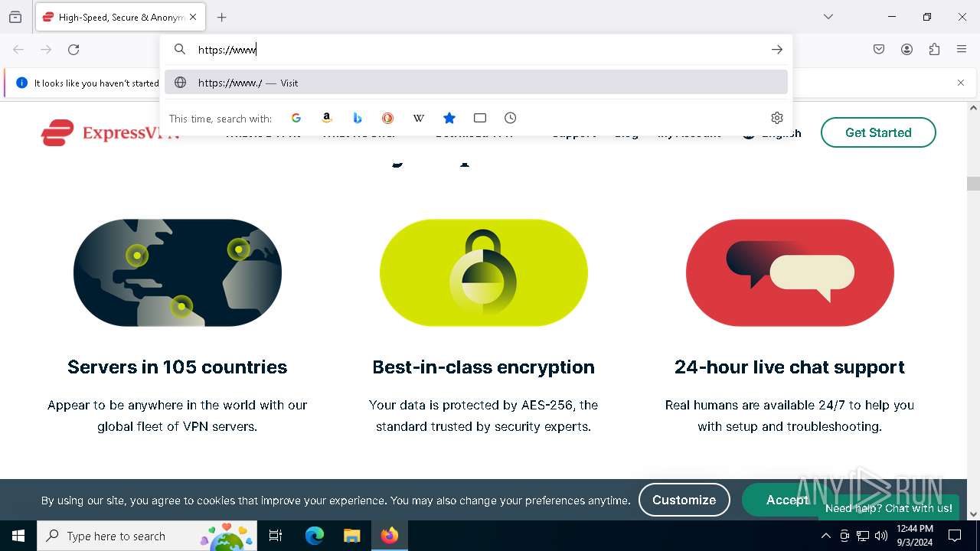Click the Type here to search box
The image size is (980, 551).
click(148, 536)
